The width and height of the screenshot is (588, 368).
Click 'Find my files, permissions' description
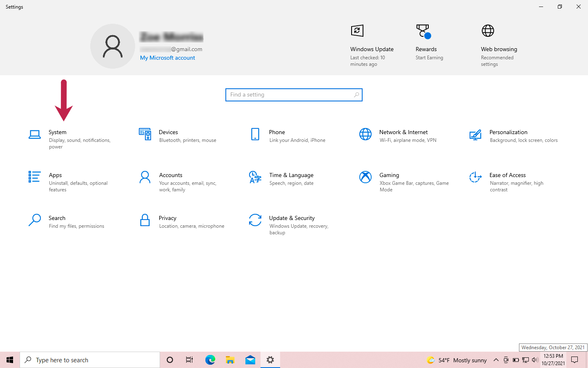[x=76, y=226]
